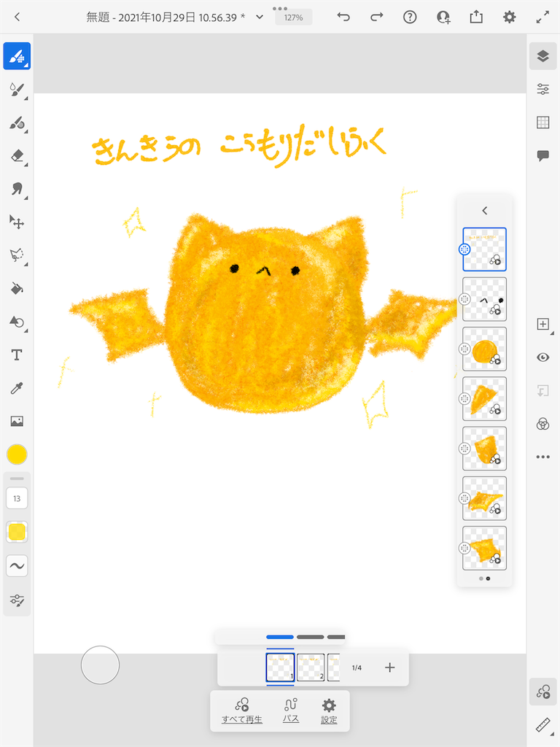The height and width of the screenshot is (747, 560).
Task: Select the vector brush tool
Action: [17, 123]
